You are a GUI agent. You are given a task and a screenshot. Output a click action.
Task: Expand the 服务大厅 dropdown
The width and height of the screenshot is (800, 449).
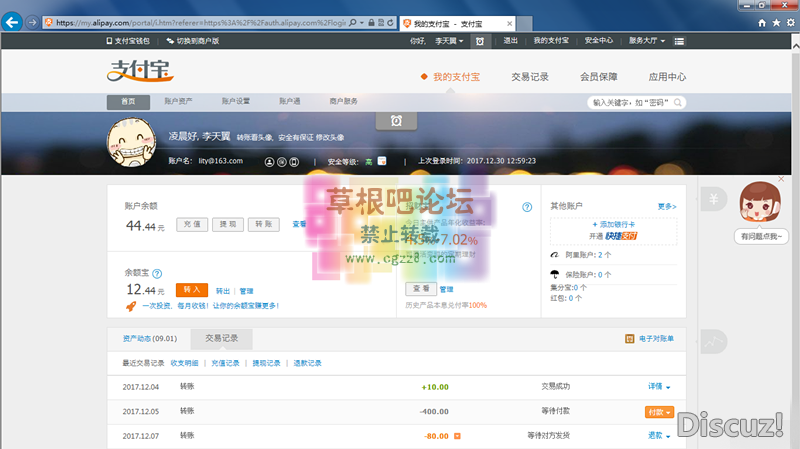646,41
